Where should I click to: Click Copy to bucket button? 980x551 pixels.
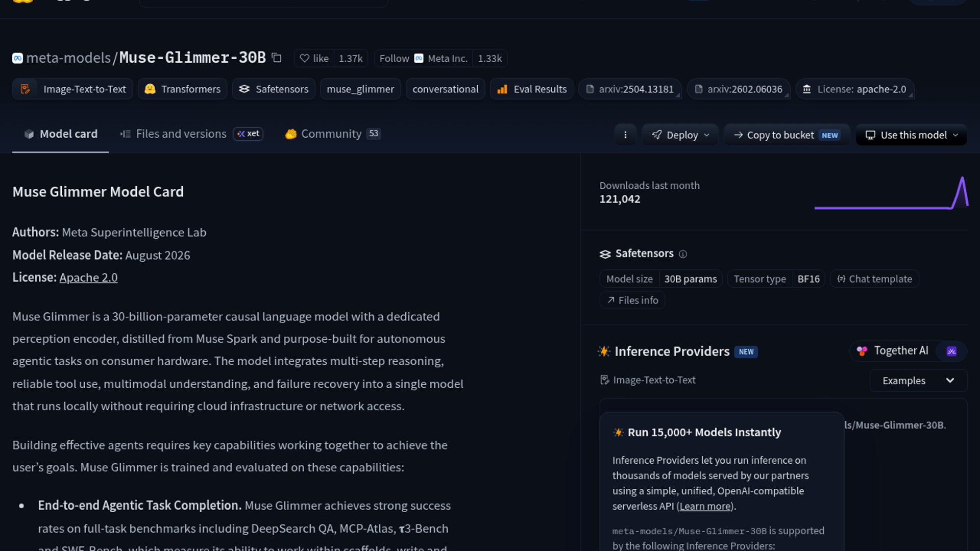(787, 135)
